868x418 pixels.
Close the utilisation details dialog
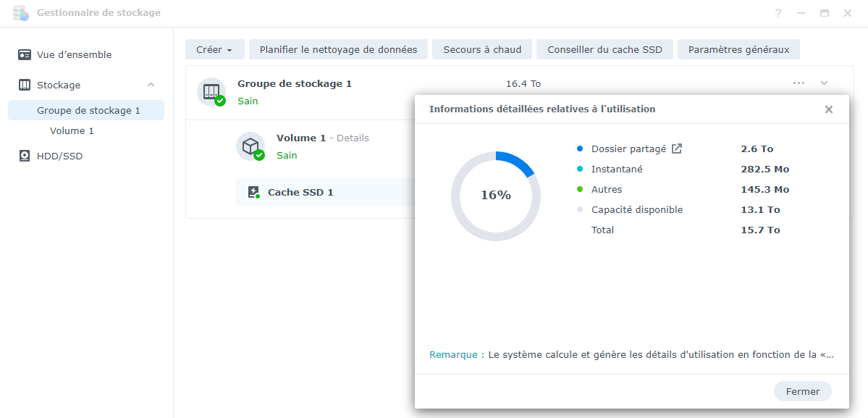(829, 109)
